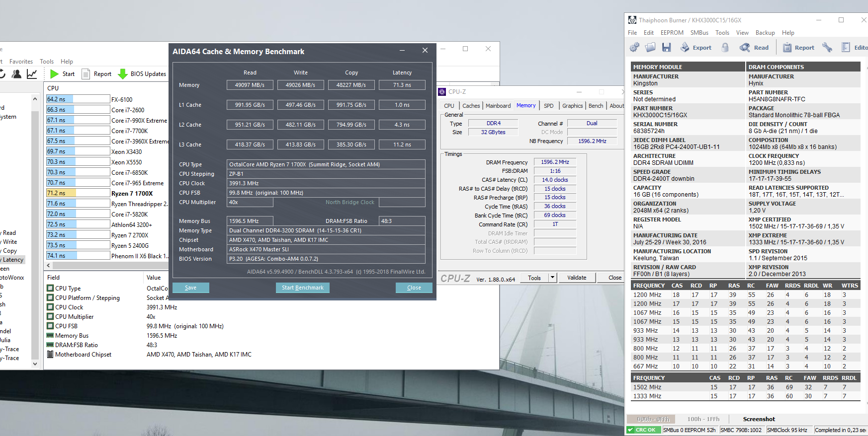868x436 pixels.
Task: Click the Export icon in Thaiphoon Burner toolbar
Action: 685,47
